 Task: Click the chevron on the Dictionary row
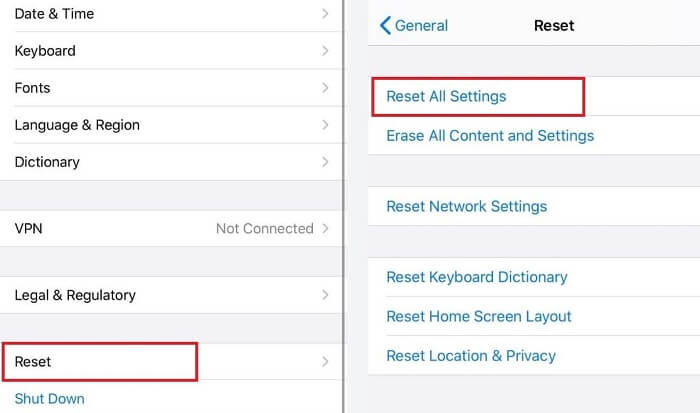(x=325, y=162)
